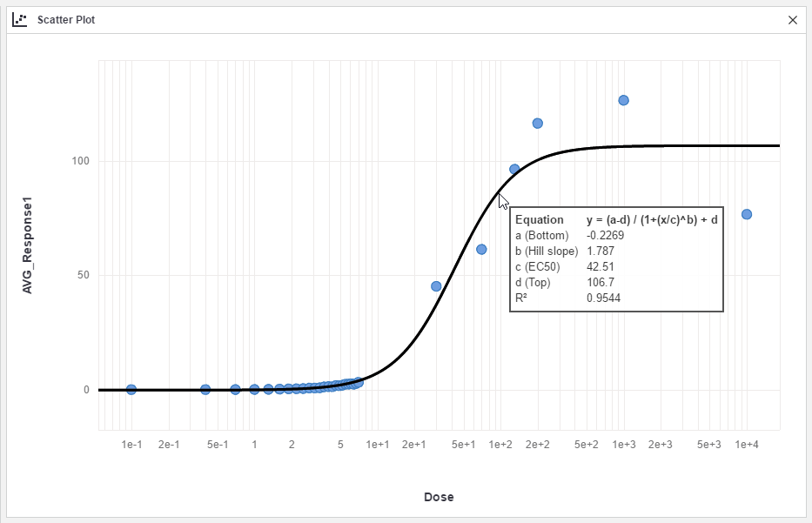
Task: Click the Dose axis label
Action: 439,497
